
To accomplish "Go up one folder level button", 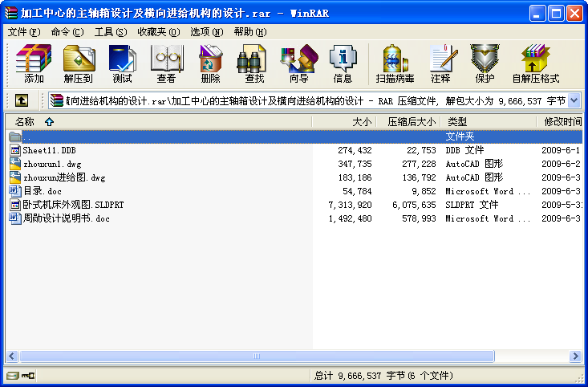I will [22, 100].
